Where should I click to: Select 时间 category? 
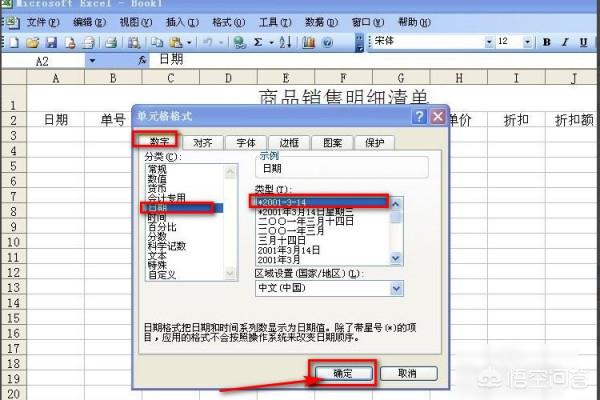(x=157, y=217)
